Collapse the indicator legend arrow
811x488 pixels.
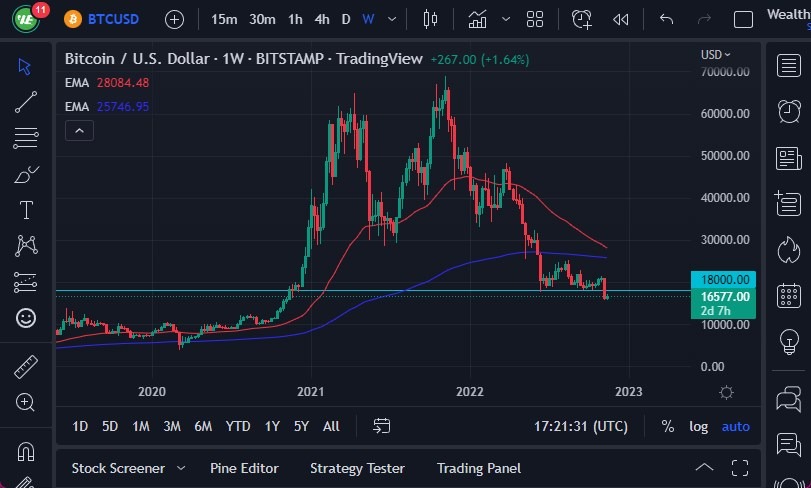79,130
